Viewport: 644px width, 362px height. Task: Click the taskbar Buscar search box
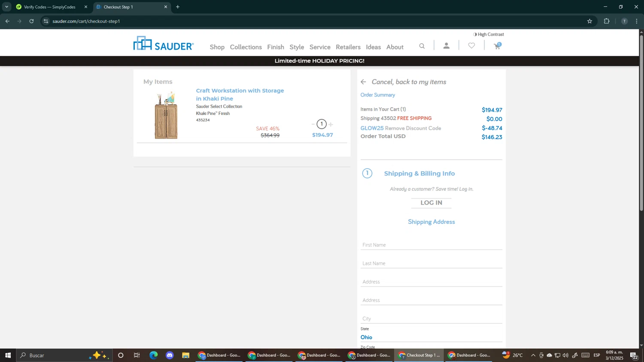click(x=64, y=355)
